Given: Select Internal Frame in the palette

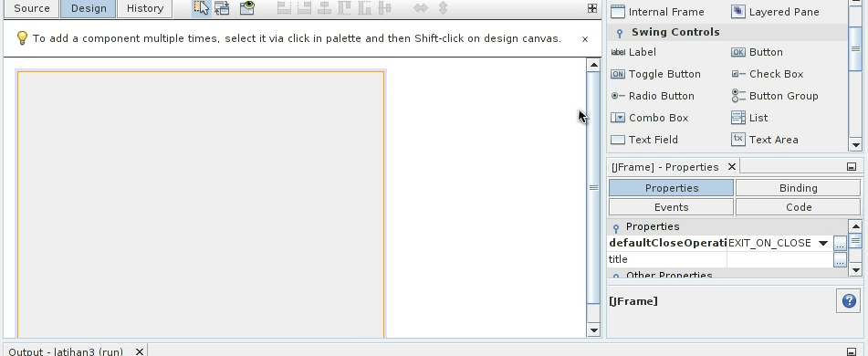Looking at the screenshot, I should coord(657,12).
